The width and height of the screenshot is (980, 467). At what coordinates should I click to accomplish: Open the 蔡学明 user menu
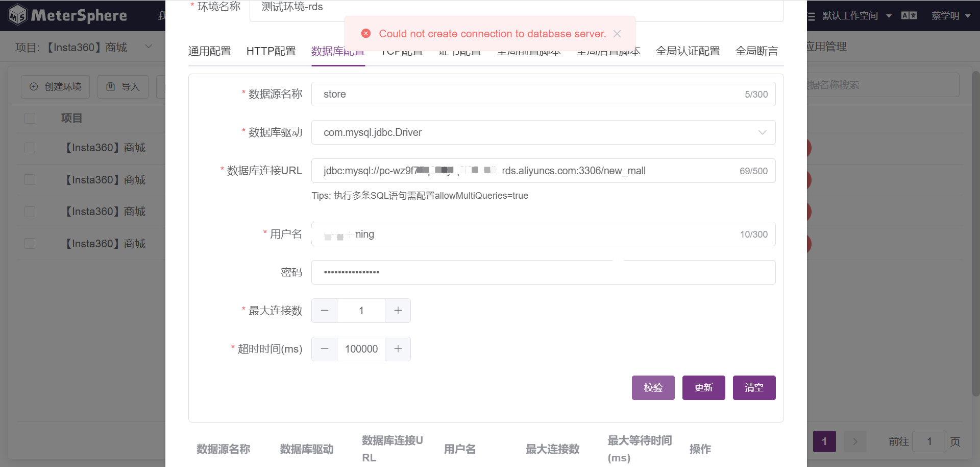(x=951, y=16)
